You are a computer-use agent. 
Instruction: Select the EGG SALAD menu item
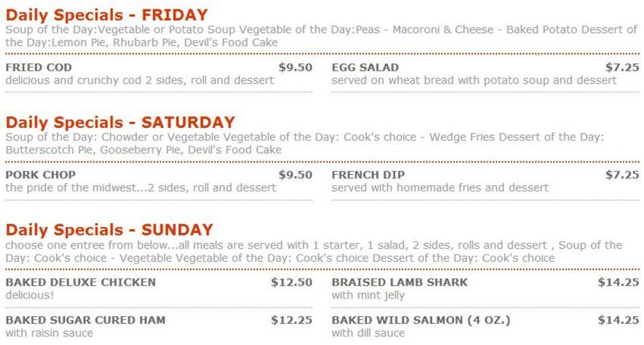(364, 67)
